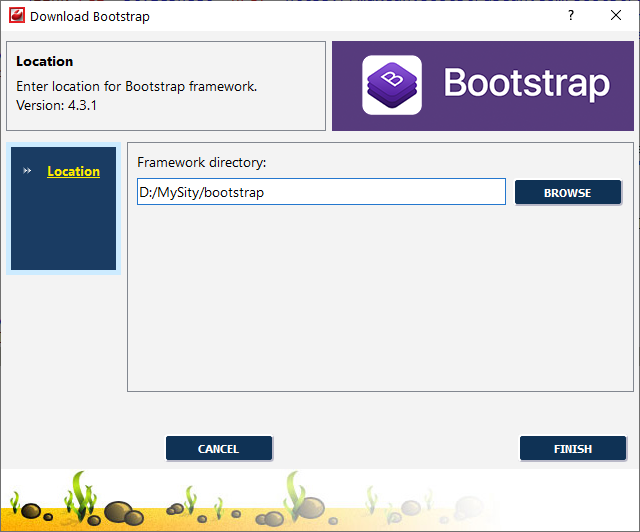
Task: Click the Bootstrap logo icon
Action: (392, 85)
